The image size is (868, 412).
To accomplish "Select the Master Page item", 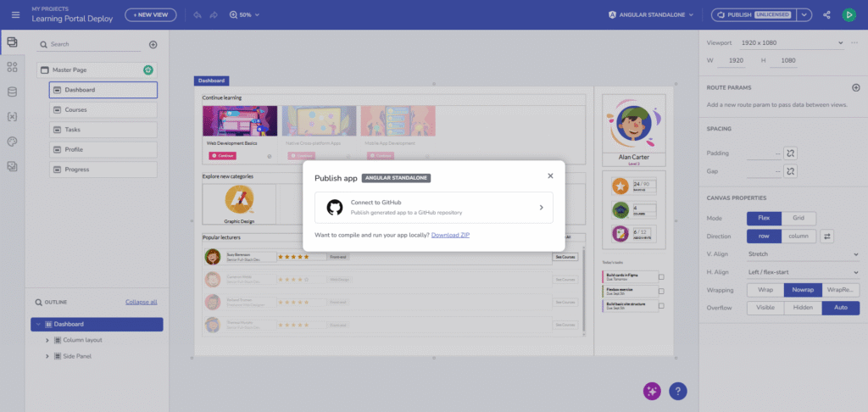I will click(x=97, y=70).
